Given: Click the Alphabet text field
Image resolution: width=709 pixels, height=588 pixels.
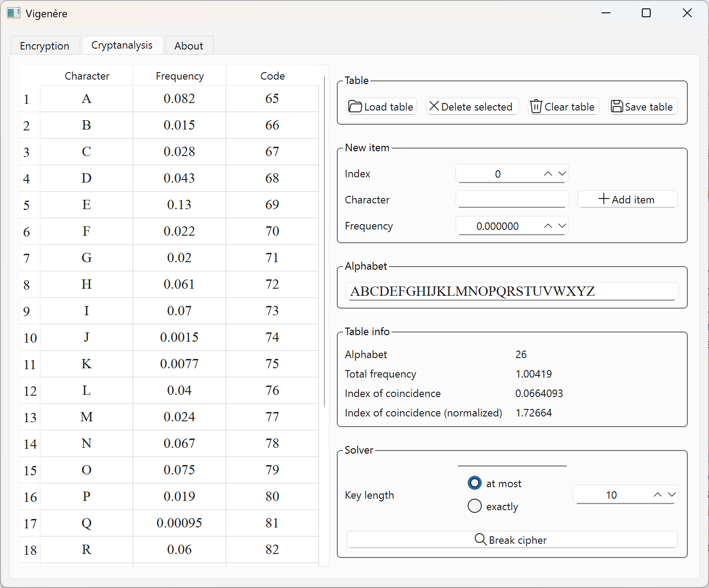Looking at the screenshot, I should point(512,291).
